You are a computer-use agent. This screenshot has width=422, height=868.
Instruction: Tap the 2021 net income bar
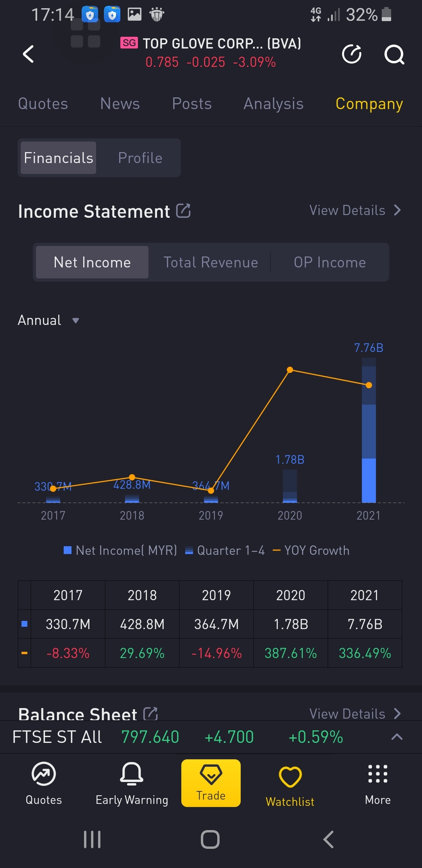(369, 430)
